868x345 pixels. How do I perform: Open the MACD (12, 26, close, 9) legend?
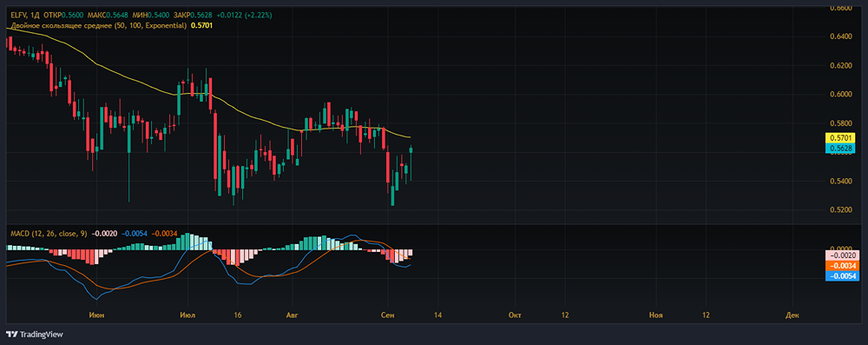49,234
